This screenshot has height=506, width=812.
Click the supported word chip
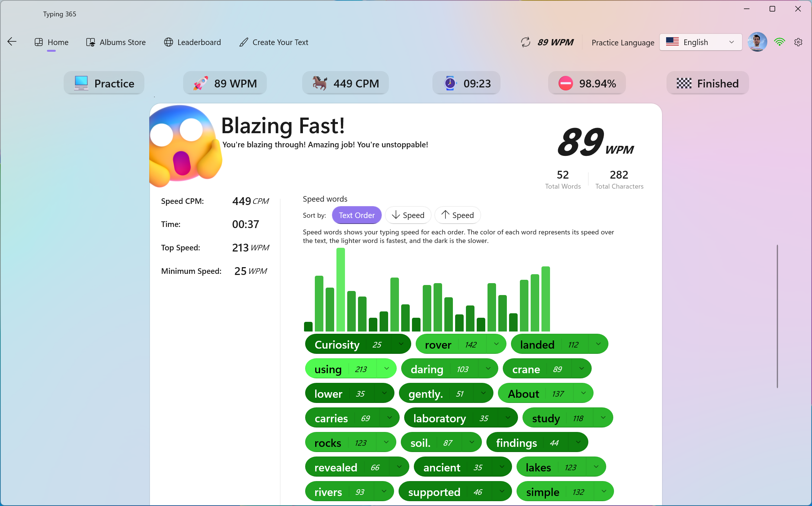(455, 491)
